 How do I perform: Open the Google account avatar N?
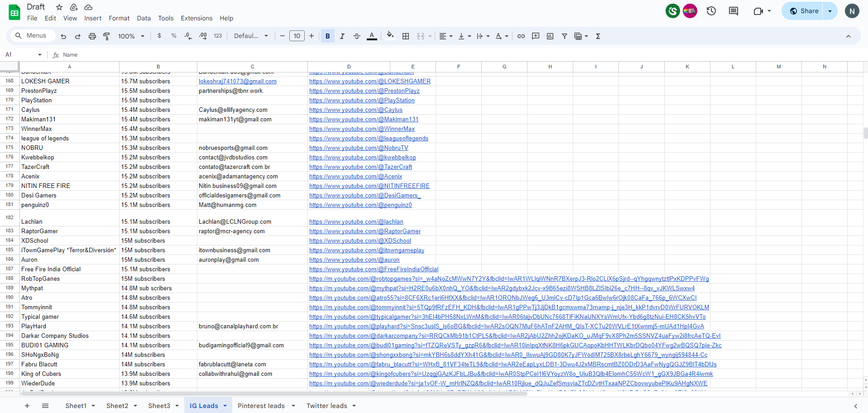click(x=852, y=11)
